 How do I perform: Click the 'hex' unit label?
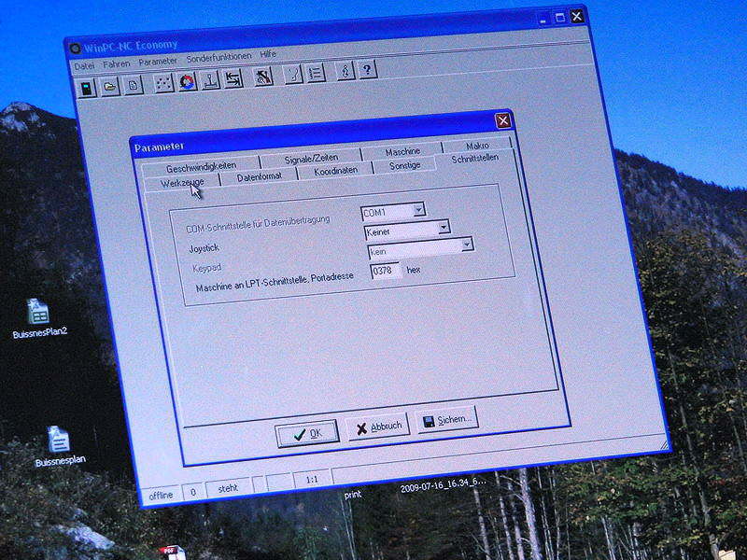[413, 271]
